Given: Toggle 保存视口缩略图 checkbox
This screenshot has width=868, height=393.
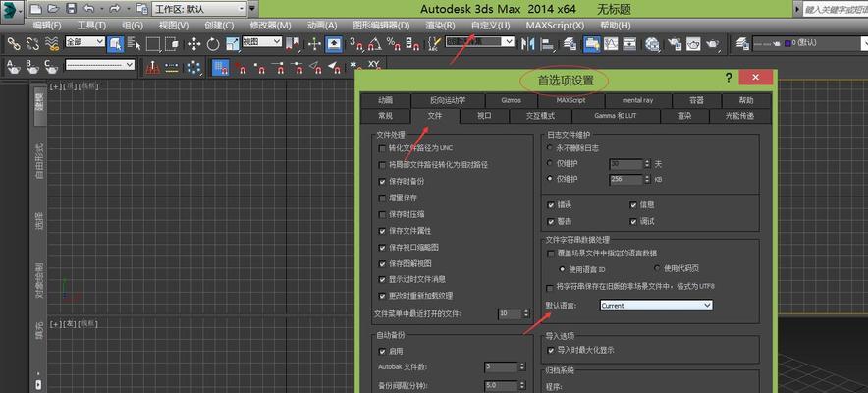Looking at the screenshot, I should pos(382,247).
